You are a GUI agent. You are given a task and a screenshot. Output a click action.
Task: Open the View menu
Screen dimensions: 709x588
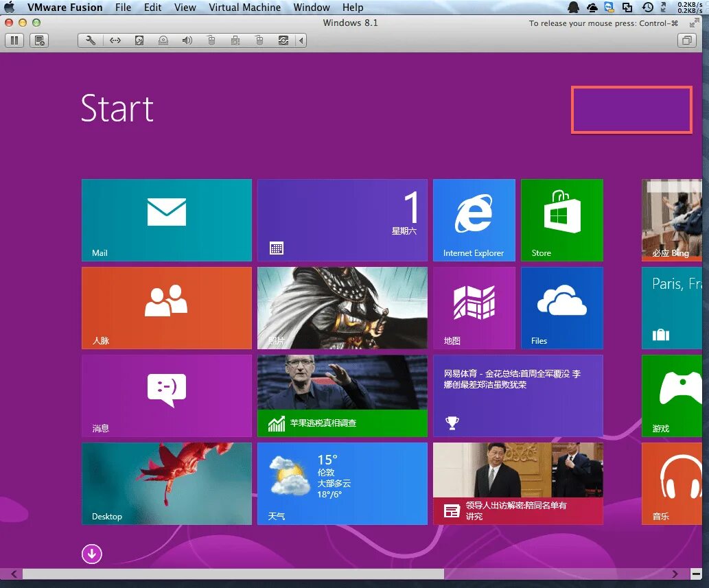click(x=185, y=8)
